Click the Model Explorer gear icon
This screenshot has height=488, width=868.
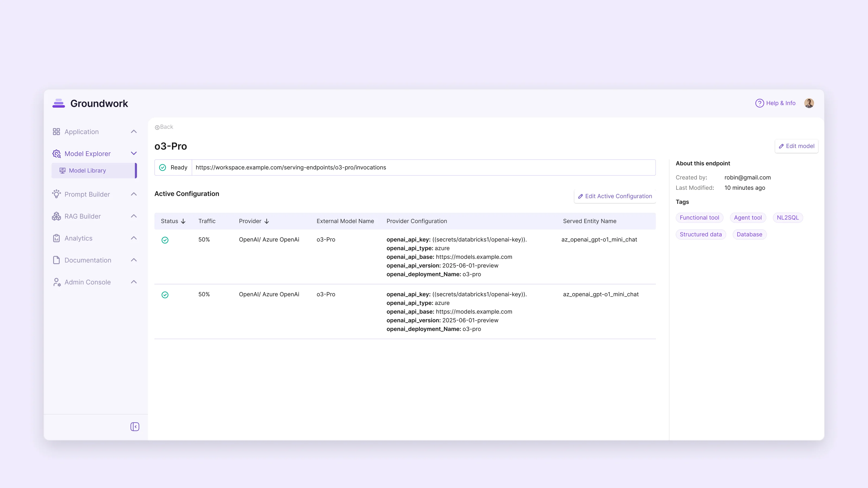[x=56, y=153]
